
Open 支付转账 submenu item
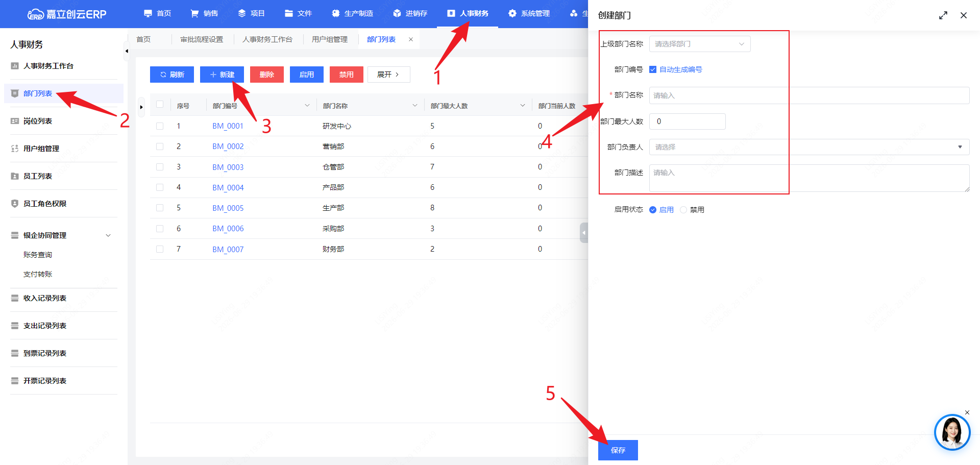tap(38, 274)
